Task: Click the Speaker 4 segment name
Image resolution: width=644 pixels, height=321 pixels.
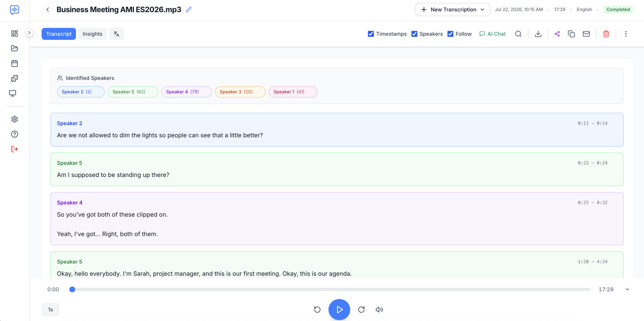Action: click(69, 203)
